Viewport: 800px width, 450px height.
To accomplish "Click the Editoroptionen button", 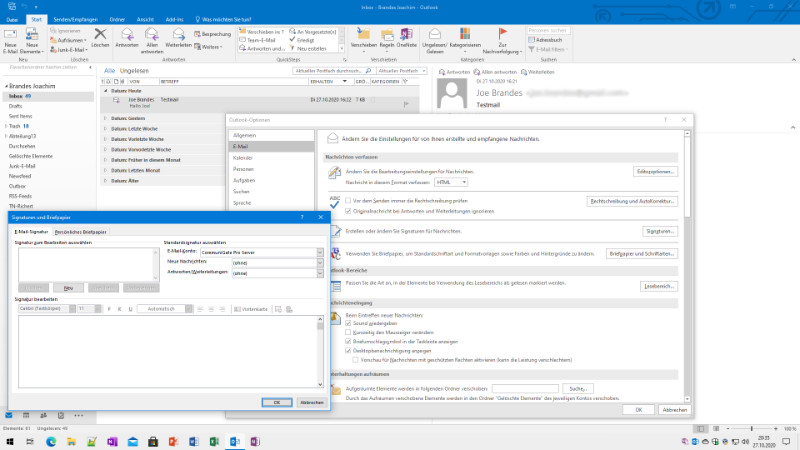I will point(656,171).
